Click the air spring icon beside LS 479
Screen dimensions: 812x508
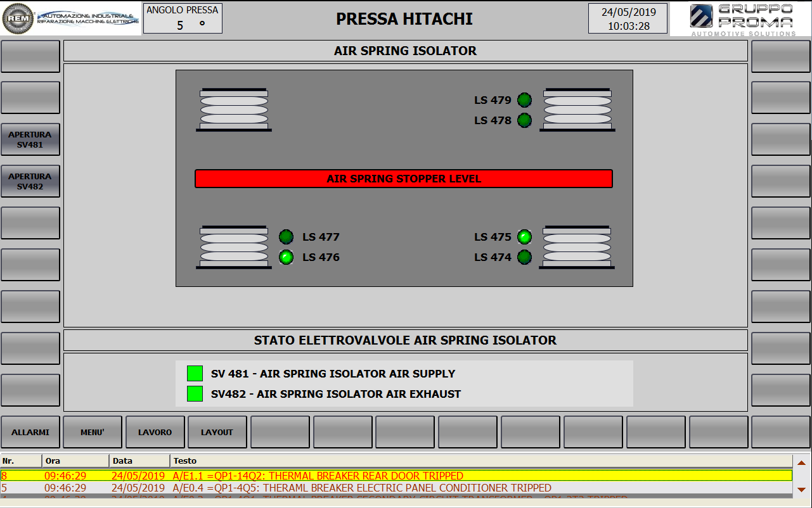[577, 110]
